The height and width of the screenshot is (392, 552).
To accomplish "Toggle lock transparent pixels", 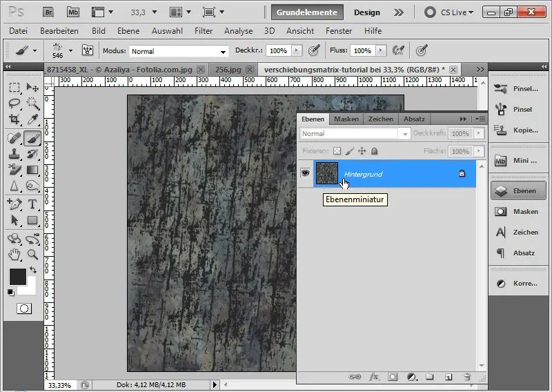I will click(337, 151).
